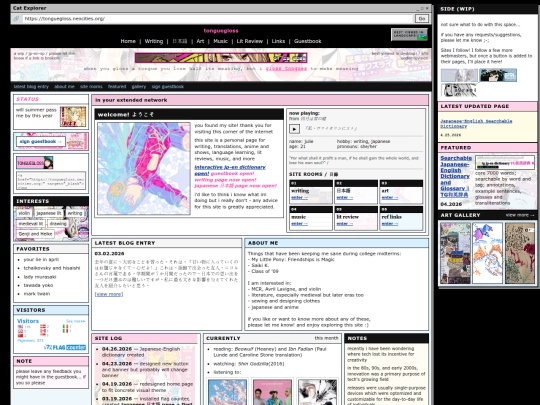
Task: Jump to 'sign guestbook' anchor link
Action: tap(168, 86)
